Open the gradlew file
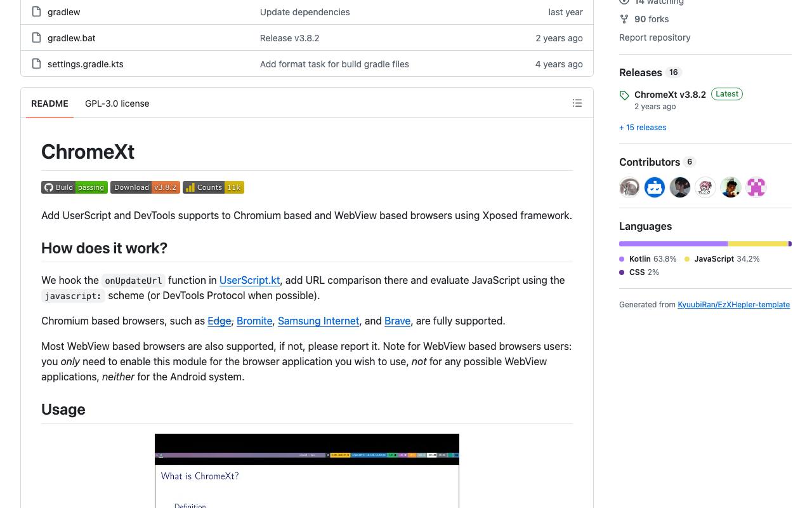This screenshot has width=812, height=508. [64, 12]
